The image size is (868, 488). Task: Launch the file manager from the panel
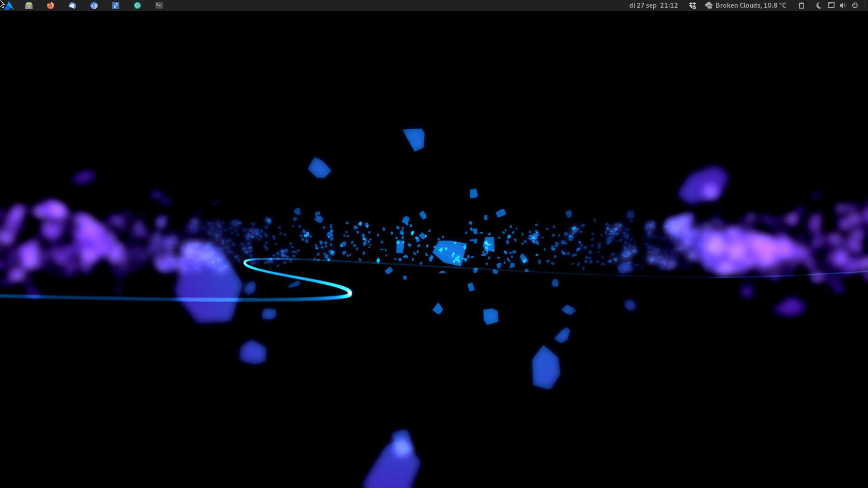click(29, 5)
